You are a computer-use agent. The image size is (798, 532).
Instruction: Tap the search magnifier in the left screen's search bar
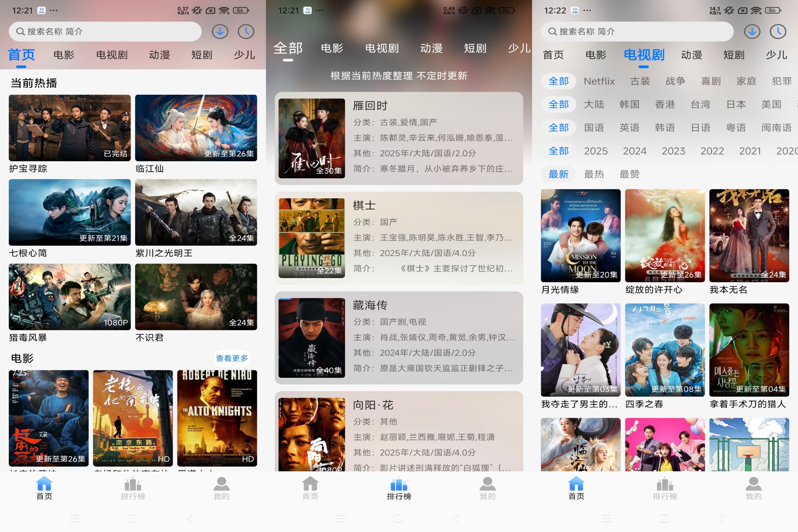tap(20, 32)
